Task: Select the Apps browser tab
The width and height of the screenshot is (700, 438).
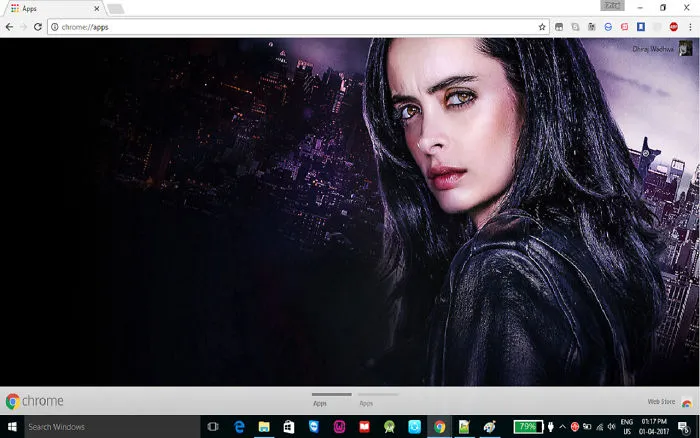Action: point(53,8)
